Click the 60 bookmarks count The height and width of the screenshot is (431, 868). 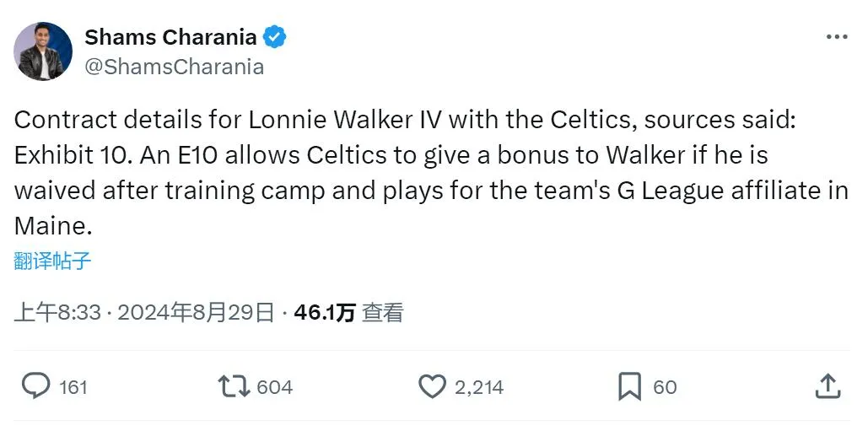click(665, 387)
